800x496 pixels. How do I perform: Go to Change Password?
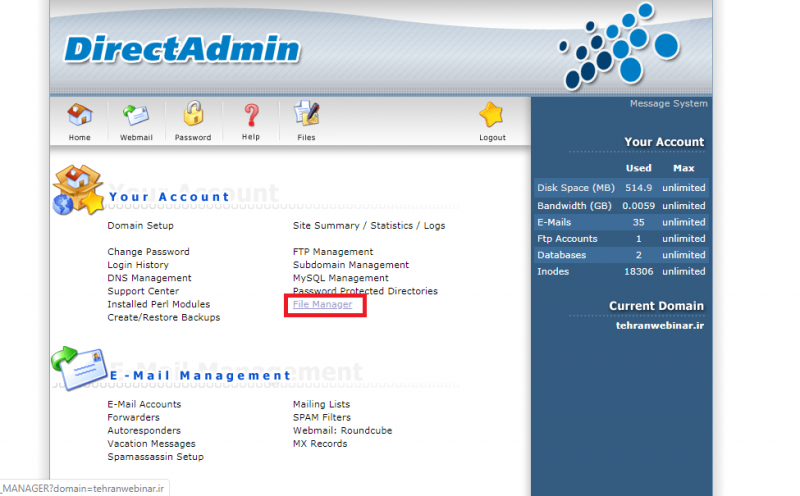pos(148,252)
